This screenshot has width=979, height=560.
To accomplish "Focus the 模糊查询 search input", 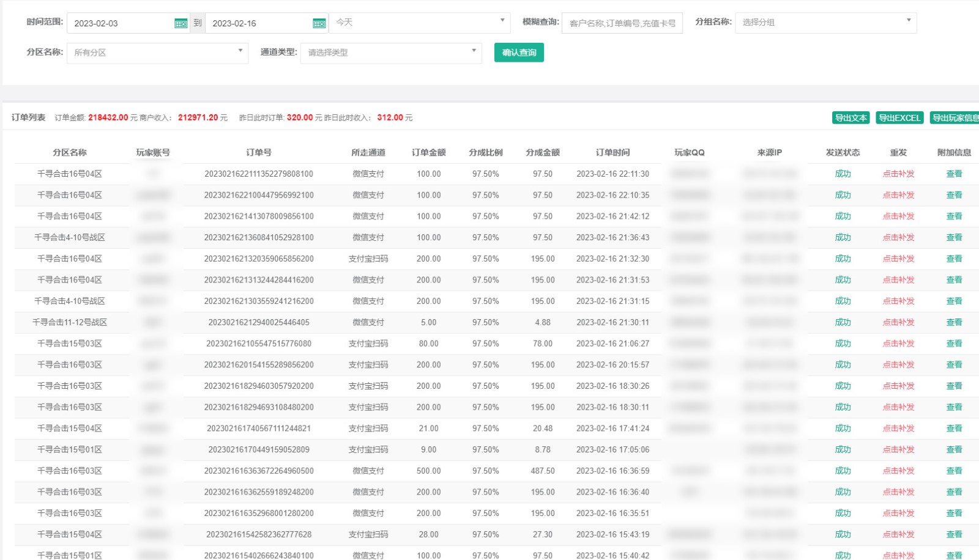I will click(622, 23).
